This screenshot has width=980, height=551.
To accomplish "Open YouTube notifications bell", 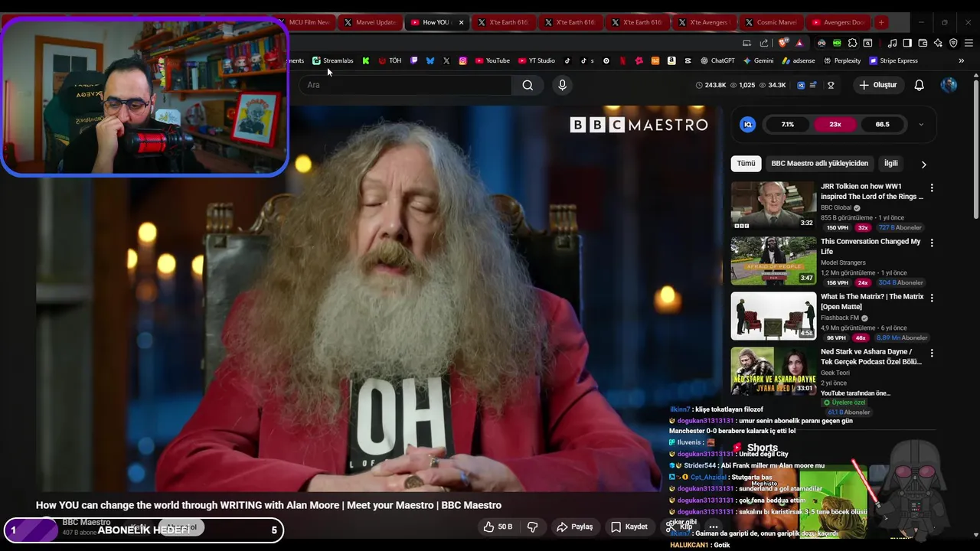I will (920, 85).
